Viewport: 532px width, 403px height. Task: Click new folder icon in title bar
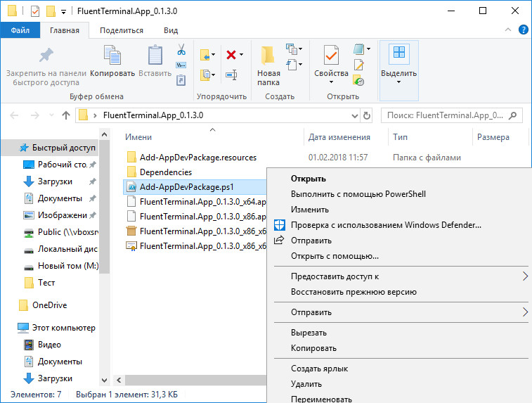51,11
